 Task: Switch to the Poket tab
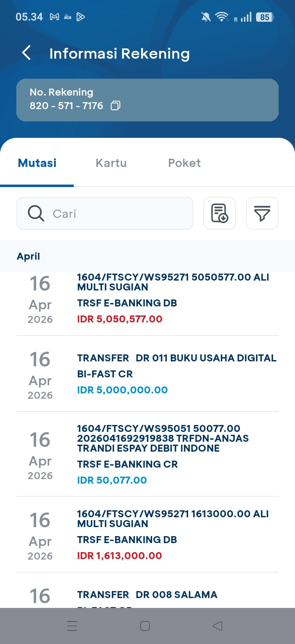(x=184, y=163)
